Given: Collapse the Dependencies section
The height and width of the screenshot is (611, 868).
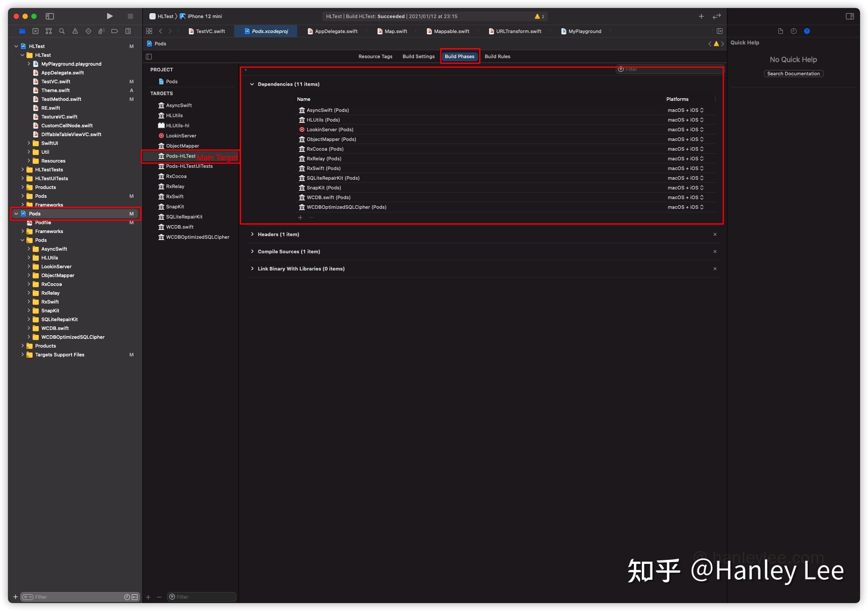Looking at the screenshot, I should point(252,84).
